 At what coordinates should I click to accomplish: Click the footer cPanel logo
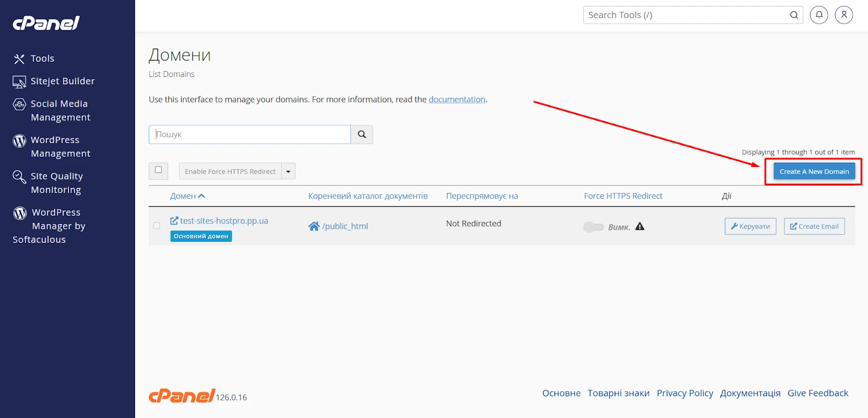pyautogui.click(x=182, y=396)
